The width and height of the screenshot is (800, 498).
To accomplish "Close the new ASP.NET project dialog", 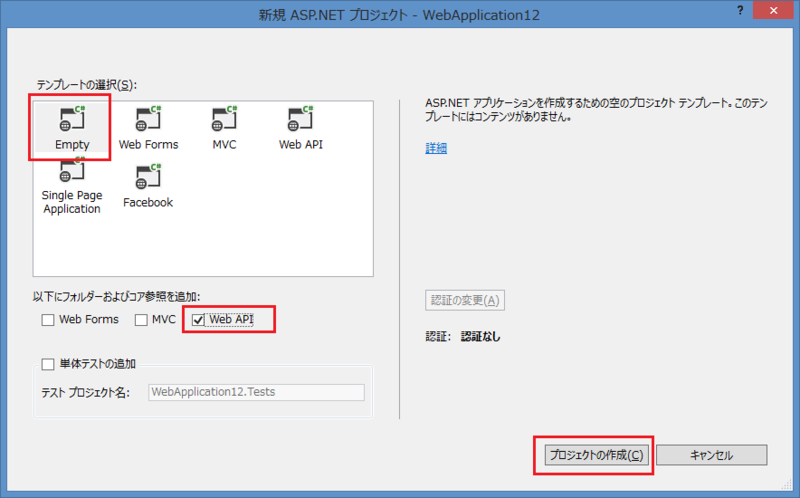I will click(773, 10).
